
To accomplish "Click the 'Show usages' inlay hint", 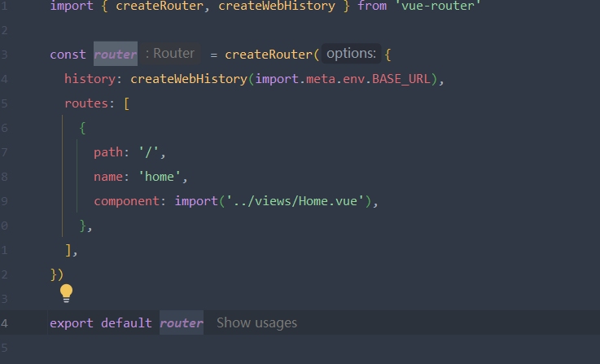I will (x=256, y=322).
